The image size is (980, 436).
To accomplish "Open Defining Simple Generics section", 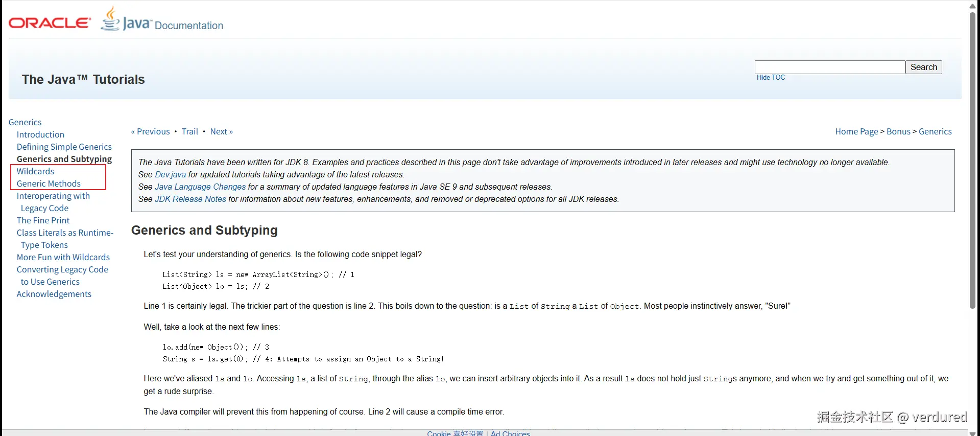I will point(64,147).
